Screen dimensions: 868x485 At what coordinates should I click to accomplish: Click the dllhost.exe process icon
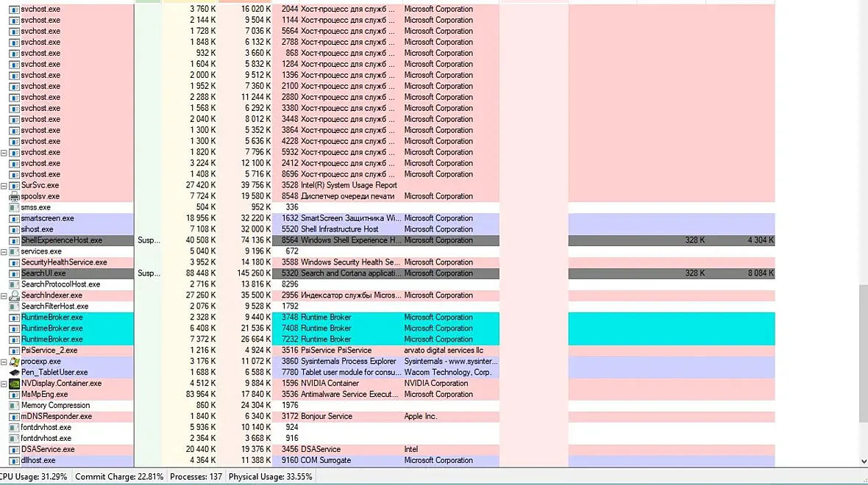(x=15, y=461)
